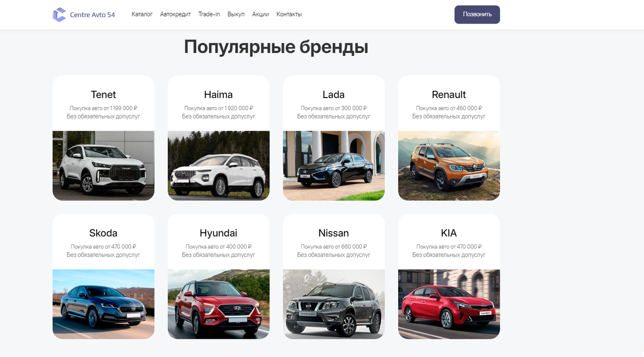This screenshot has width=644, height=357.
Task: Open the Каталог menu item
Action: [x=142, y=14]
